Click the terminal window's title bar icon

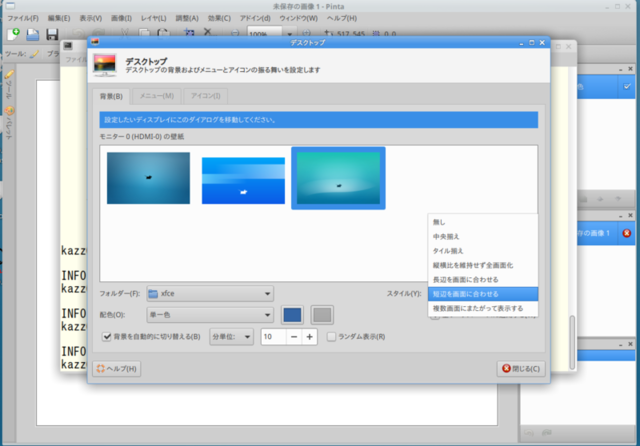68,46
